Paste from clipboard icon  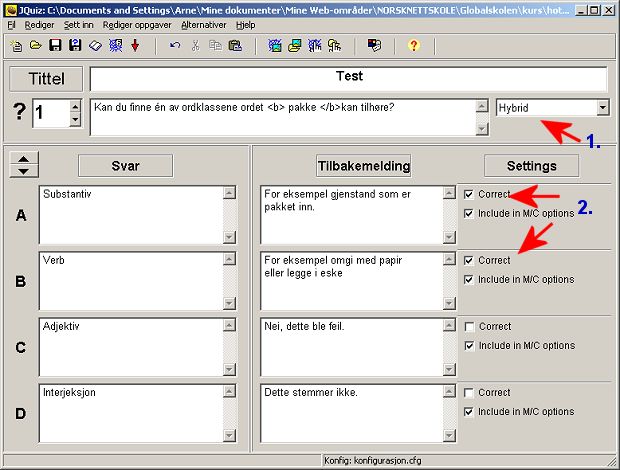235,46
